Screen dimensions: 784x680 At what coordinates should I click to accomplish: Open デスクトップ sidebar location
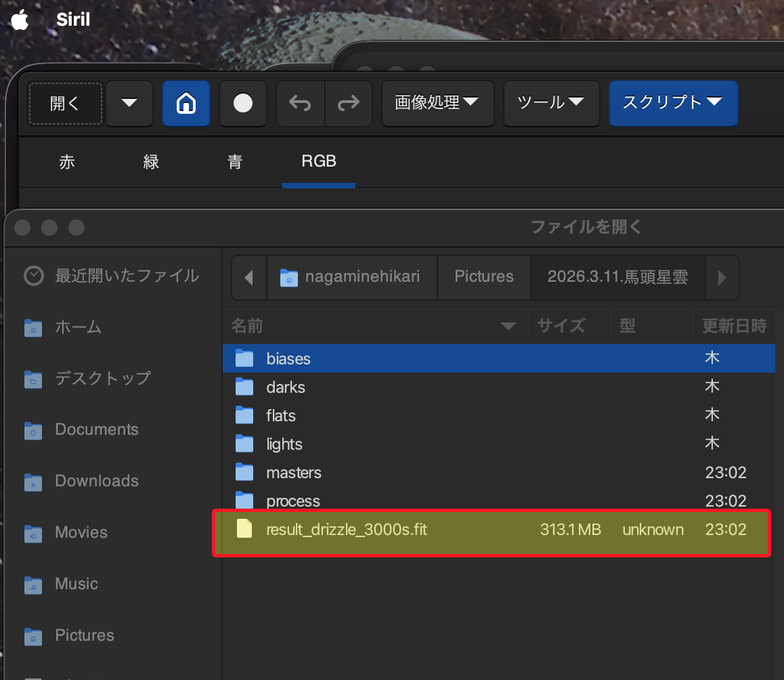pos(102,378)
